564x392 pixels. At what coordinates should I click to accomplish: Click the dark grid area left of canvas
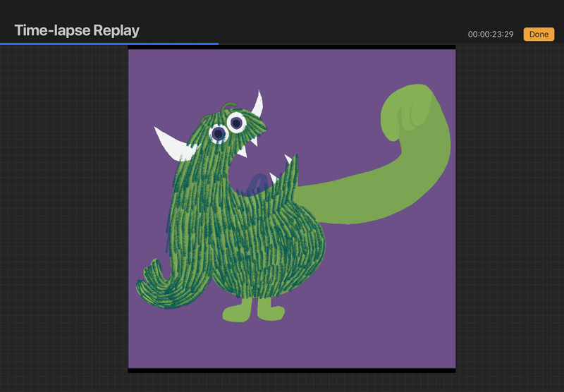[x=63, y=212]
